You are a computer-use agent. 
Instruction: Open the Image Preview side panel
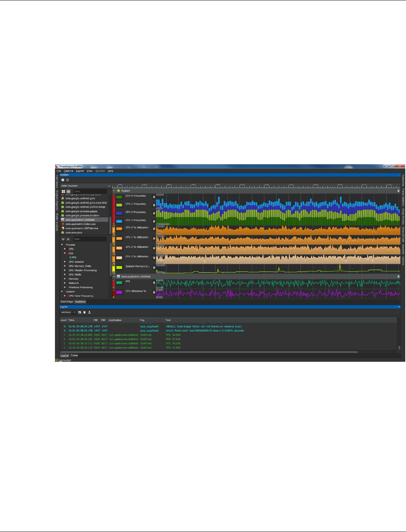403,216
